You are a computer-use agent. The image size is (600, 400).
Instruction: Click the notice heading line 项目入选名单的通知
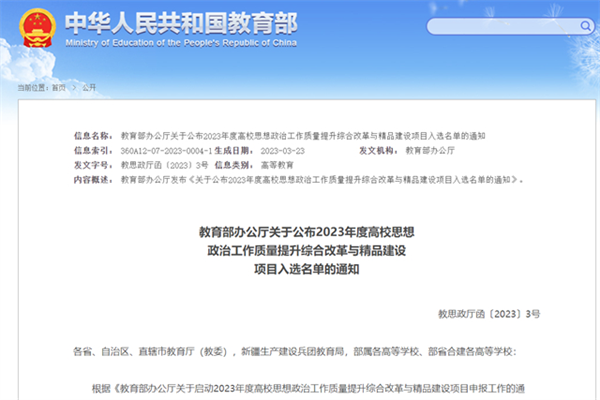[x=307, y=269]
